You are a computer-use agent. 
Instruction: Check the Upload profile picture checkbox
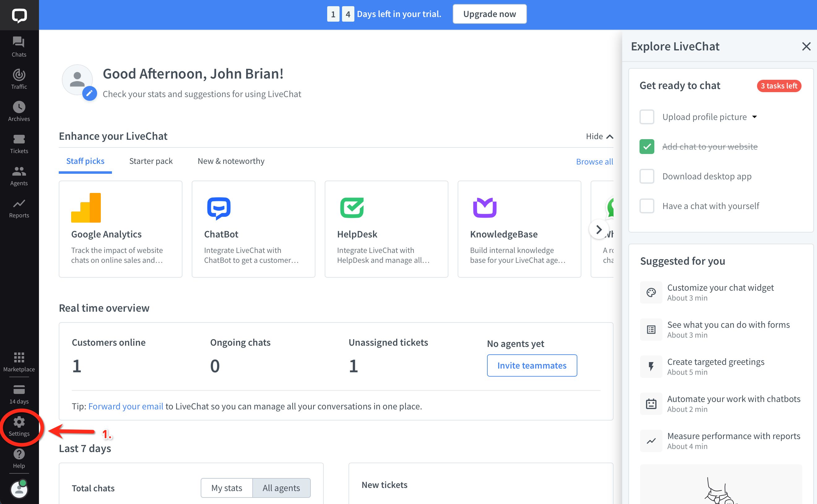(x=647, y=117)
